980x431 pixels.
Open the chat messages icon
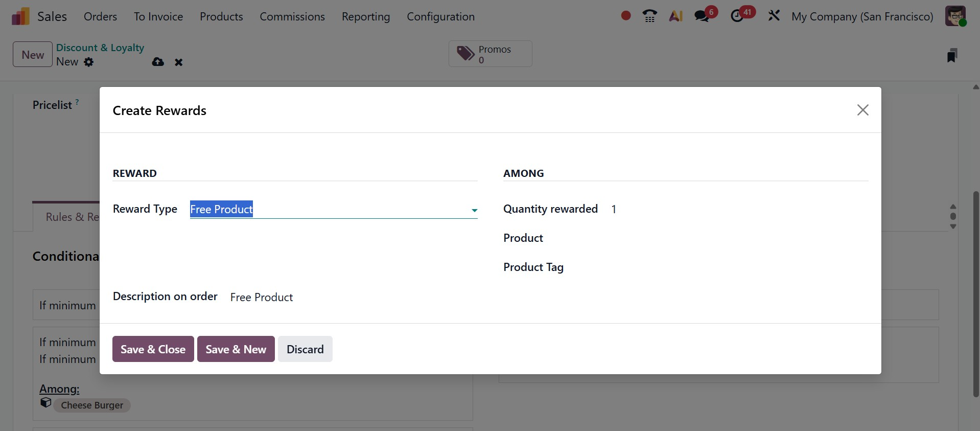click(702, 16)
